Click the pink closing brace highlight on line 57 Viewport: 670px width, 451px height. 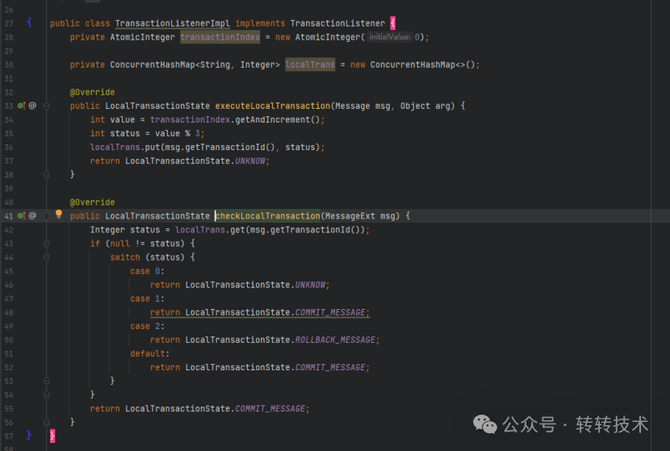52,436
